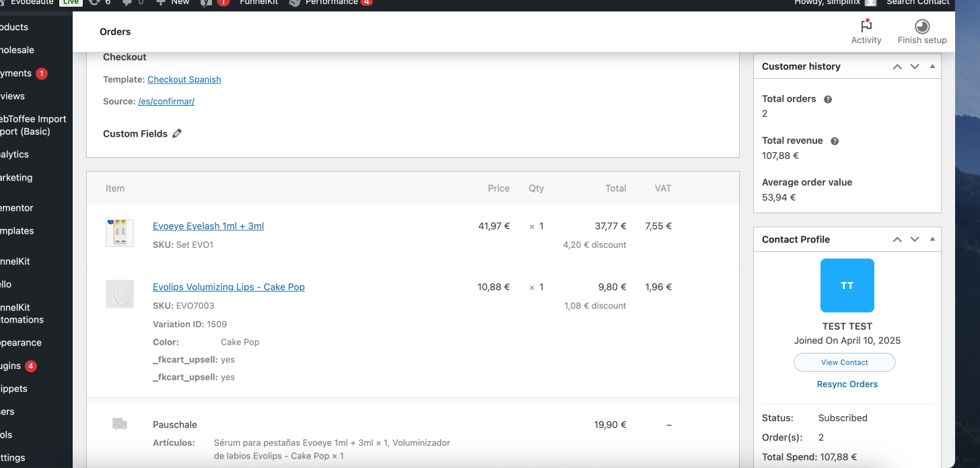Click the Resync Orders link
980x468 pixels.
(x=847, y=384)
